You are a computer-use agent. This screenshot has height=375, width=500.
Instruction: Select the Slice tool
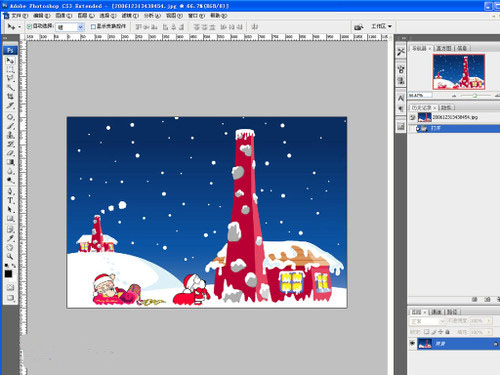(x=10, y=106)
